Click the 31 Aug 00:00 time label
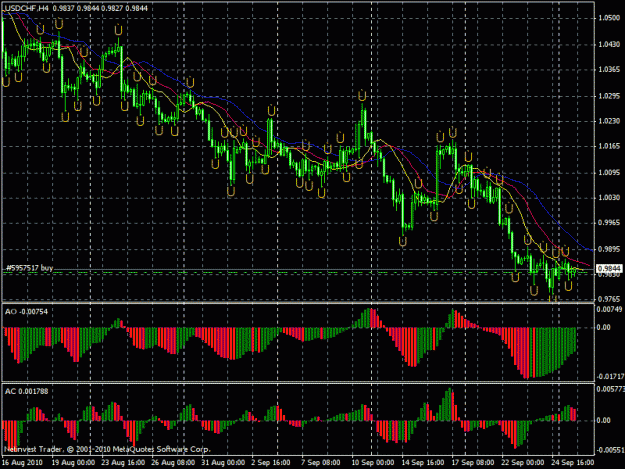This screenshot has width=625, height=469. 223,463
